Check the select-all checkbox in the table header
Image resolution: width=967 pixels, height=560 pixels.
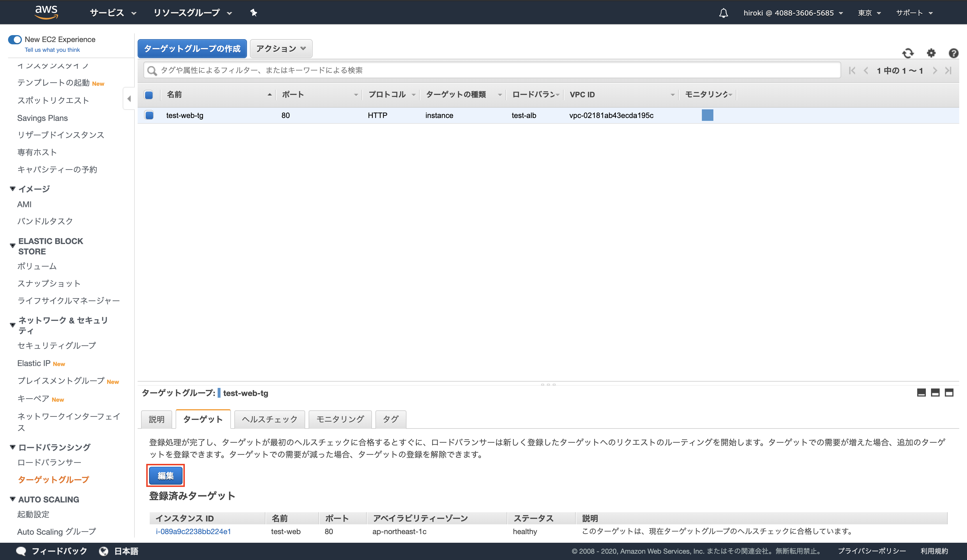pyautogui.click(x=149, y=95)
